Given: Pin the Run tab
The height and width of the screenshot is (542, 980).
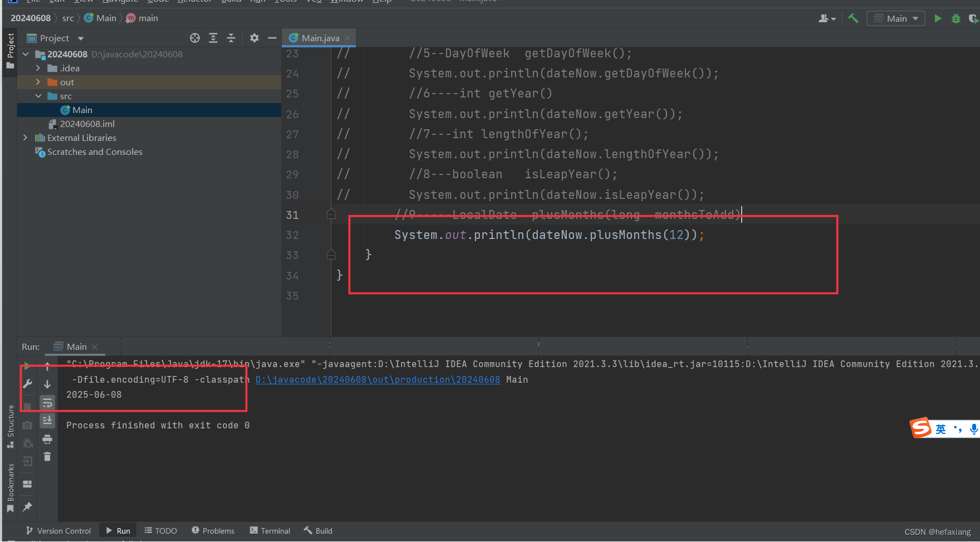Looking at the screenshot, I should click(x=27, y=506).
